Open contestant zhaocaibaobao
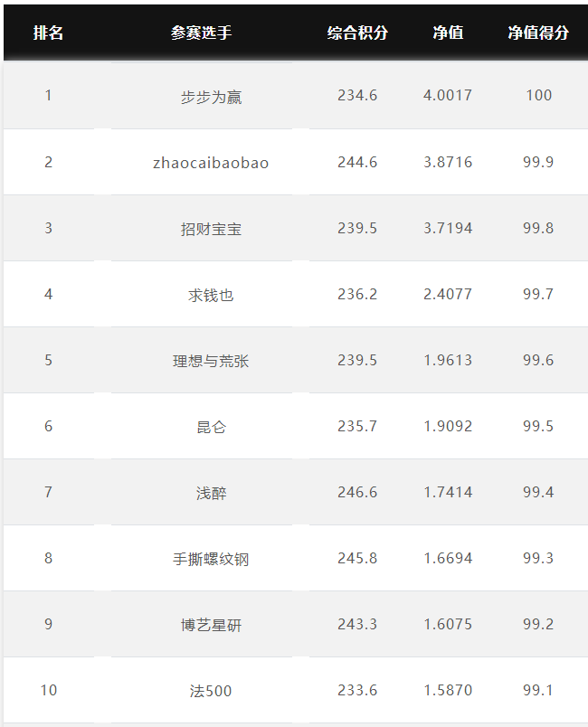This screenshot has height=727, width=588. (x=211, y=163)
